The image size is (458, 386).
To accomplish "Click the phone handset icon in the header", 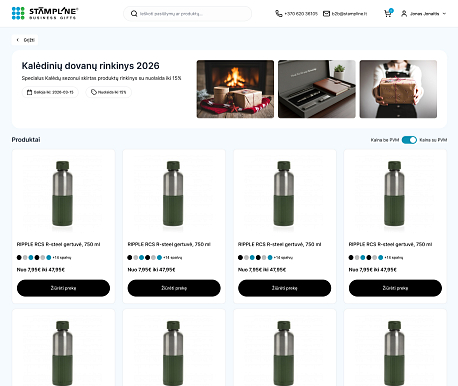I will (279, 14).
